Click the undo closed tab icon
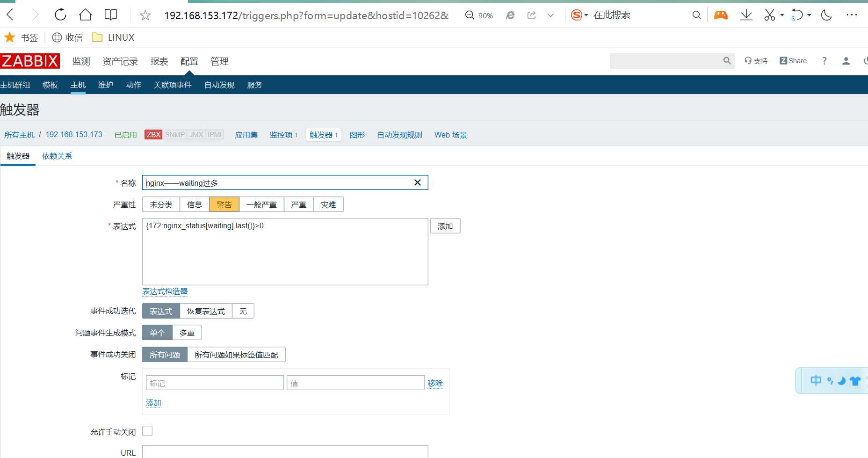Image resolution: width=868 pixels, height=458 pixels. pos(797,15)
